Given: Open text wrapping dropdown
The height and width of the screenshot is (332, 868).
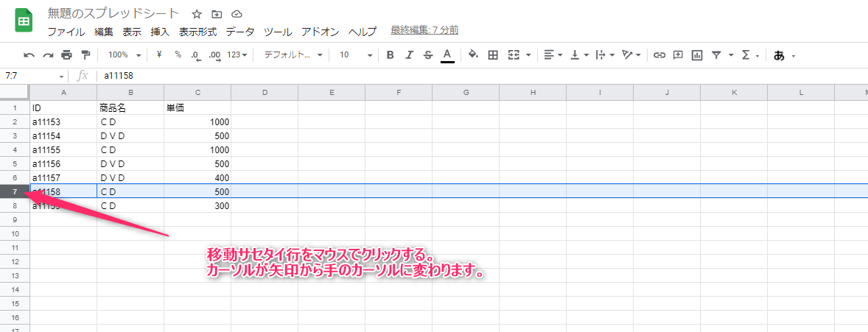Looking at the screenshot, I should pos(606,54).
